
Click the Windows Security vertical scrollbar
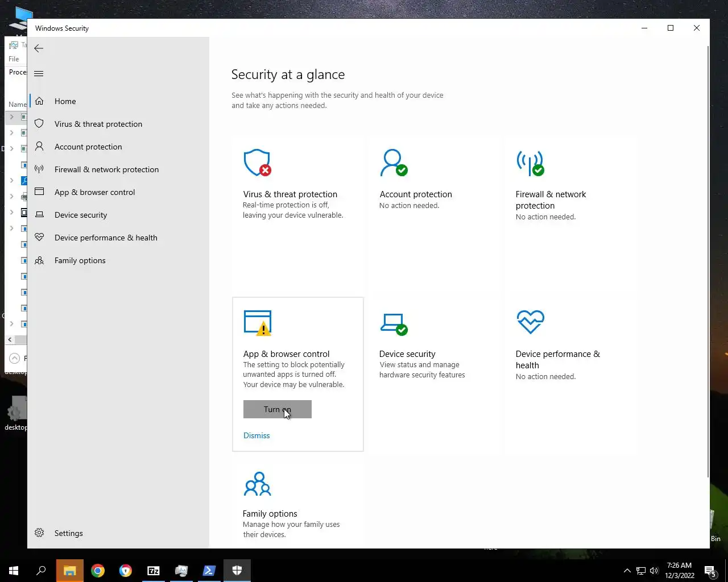click(708, 261)
